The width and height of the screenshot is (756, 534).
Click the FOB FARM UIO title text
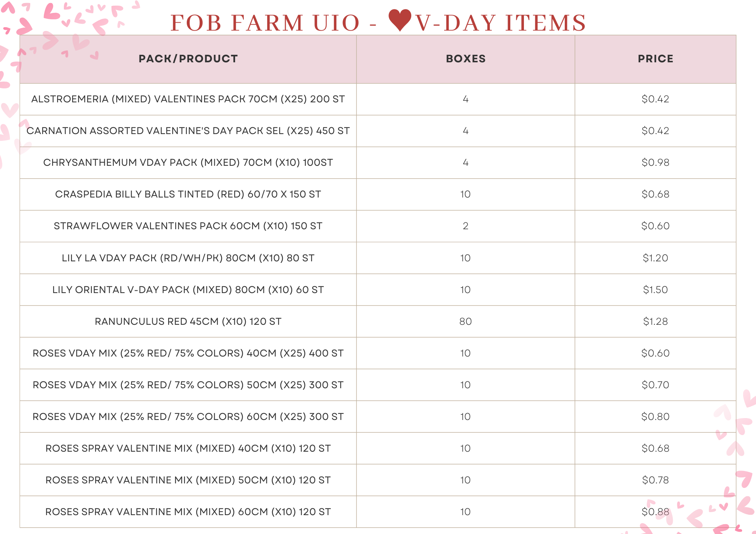pos(265,23)
